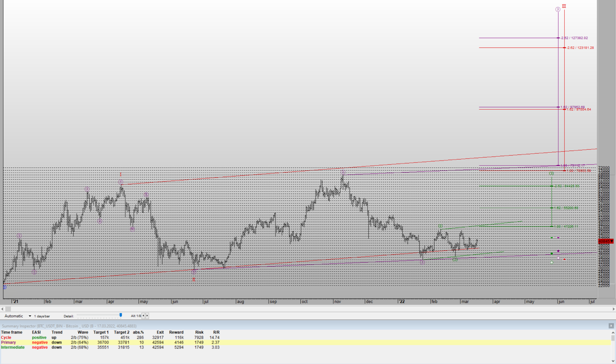
Task: Click the Trend column header
Action: pos(57,333)
